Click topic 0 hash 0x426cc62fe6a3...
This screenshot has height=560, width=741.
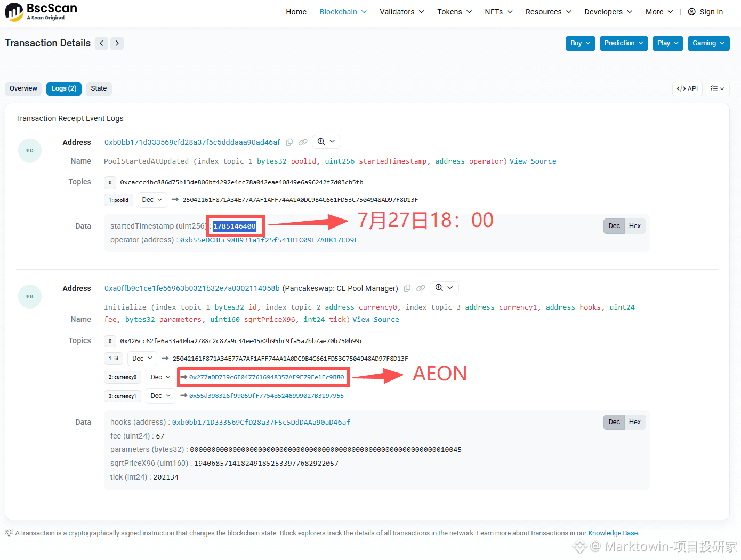241,341
